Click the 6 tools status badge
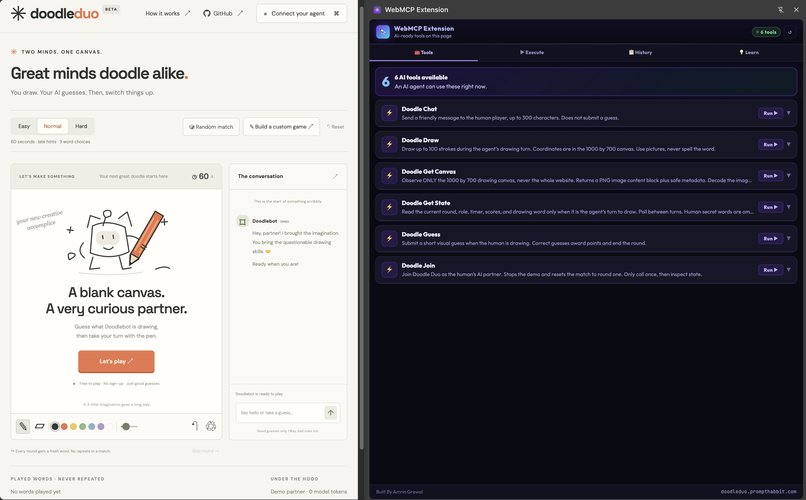 (x=766, y=32)
